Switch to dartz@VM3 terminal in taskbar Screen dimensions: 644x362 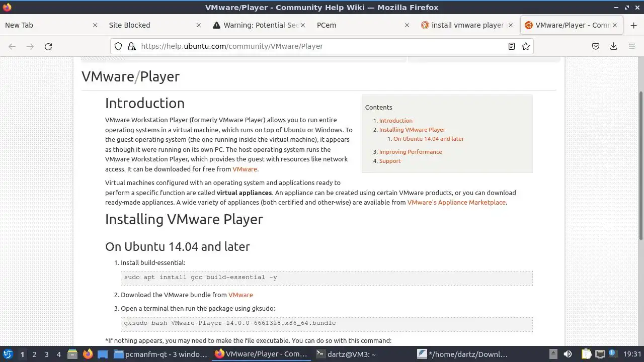pyautogui.click(x=362, y=354)
